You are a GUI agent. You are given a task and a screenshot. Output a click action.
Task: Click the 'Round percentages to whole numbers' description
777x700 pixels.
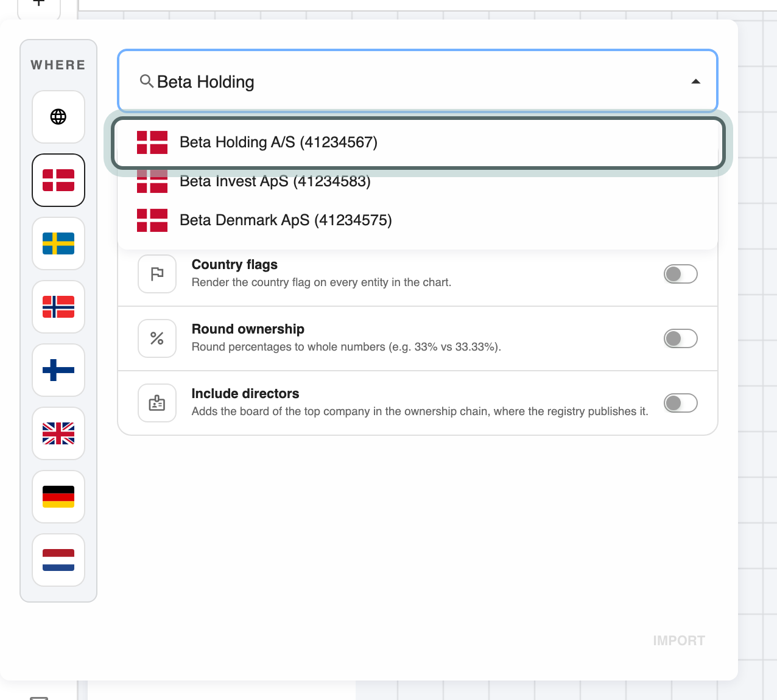pyautogui.click(x=346, y=347)
